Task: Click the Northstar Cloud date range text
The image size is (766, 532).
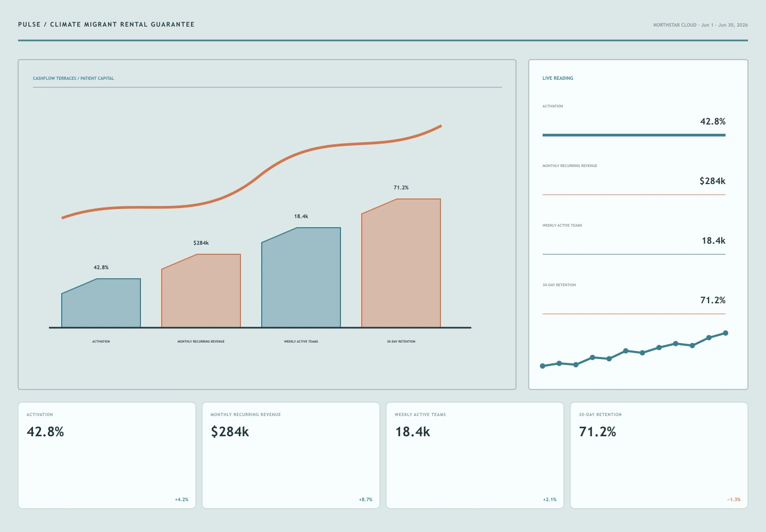Action: [700, 25]
